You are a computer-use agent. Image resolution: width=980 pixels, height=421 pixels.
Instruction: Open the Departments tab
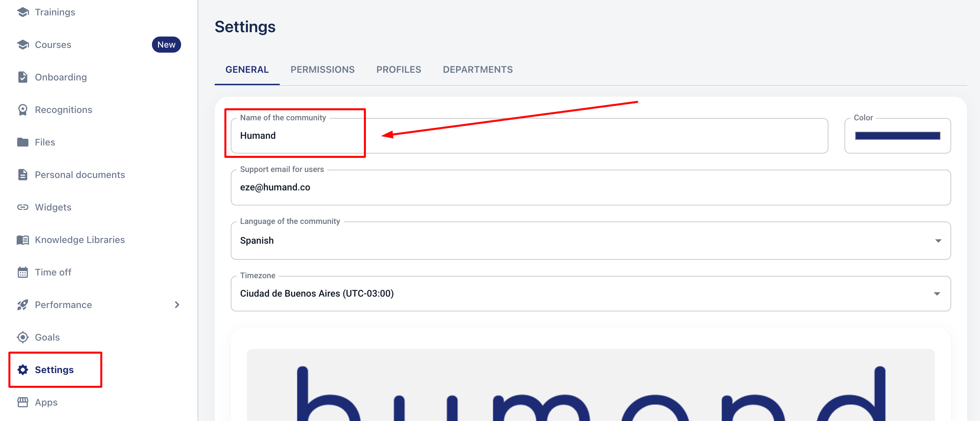pyautogui.click(x=478, y=70)
